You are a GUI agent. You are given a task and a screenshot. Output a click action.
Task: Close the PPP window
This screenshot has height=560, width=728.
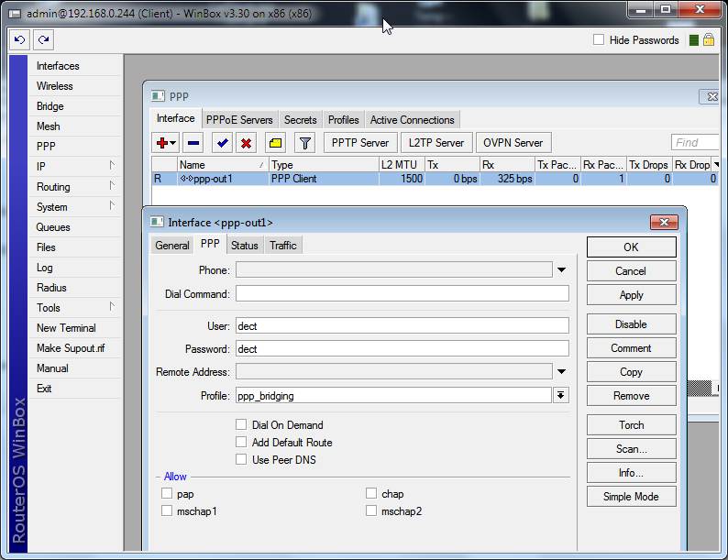click(711, 96)
